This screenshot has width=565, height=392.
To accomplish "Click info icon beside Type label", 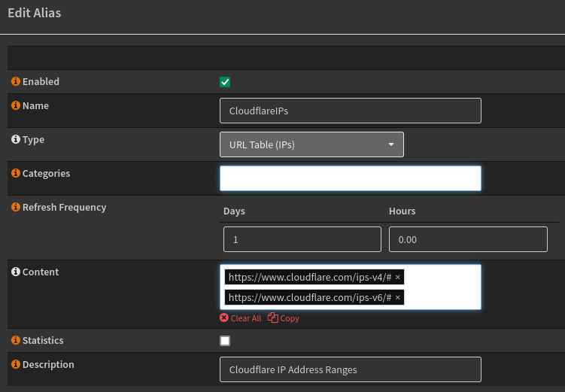I will tap(16, 139).
